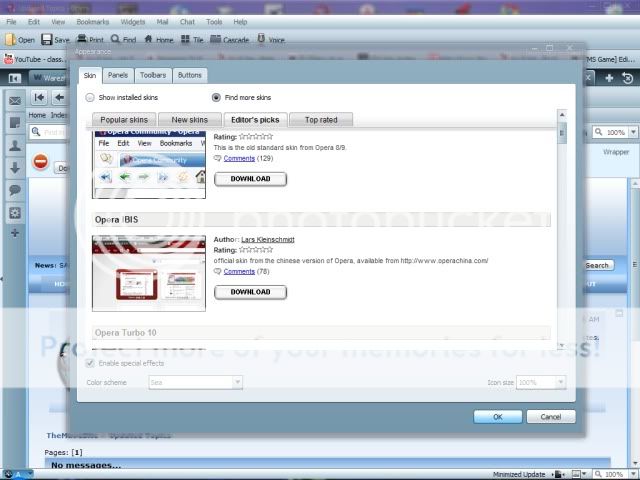This screenshot has width=640, height=480.
Task: Open the status bar zoom dropdown
Action: pyautogui.click(x=634, y=474)
